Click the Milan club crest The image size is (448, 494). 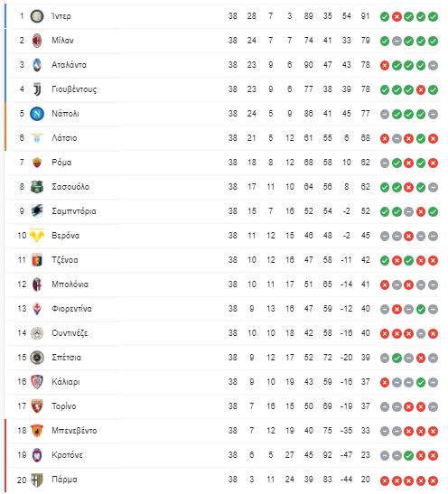point(37,41)
